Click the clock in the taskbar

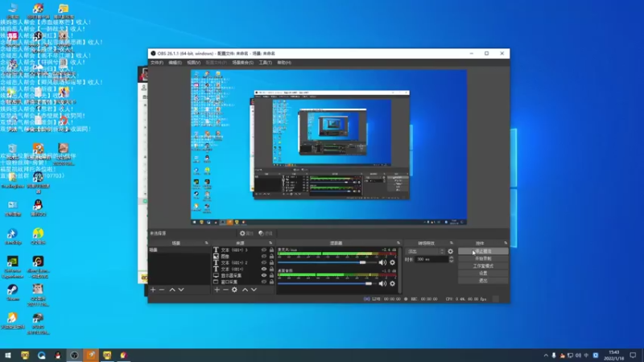[x=614, y=355]
